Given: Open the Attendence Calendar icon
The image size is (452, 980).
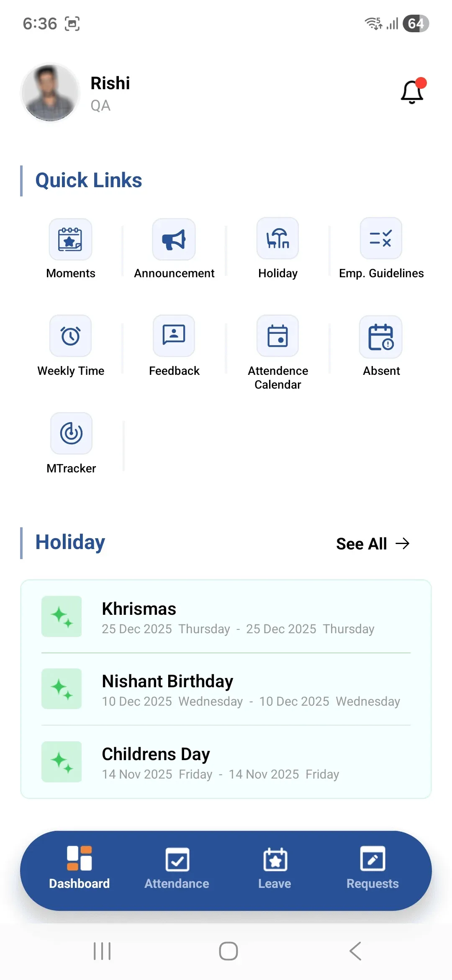Looking at the screenshot, I should 277,336.
